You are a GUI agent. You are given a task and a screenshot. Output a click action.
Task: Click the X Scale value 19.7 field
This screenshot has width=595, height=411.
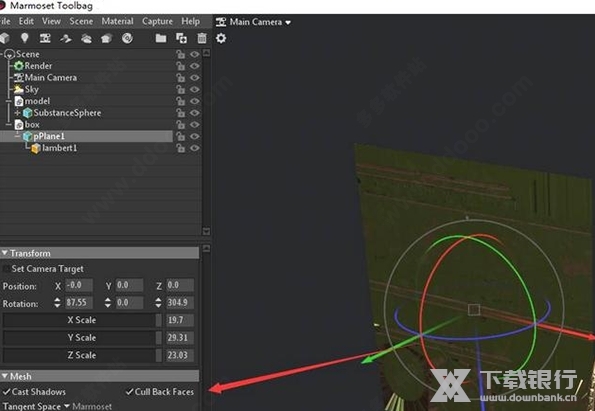180,320
